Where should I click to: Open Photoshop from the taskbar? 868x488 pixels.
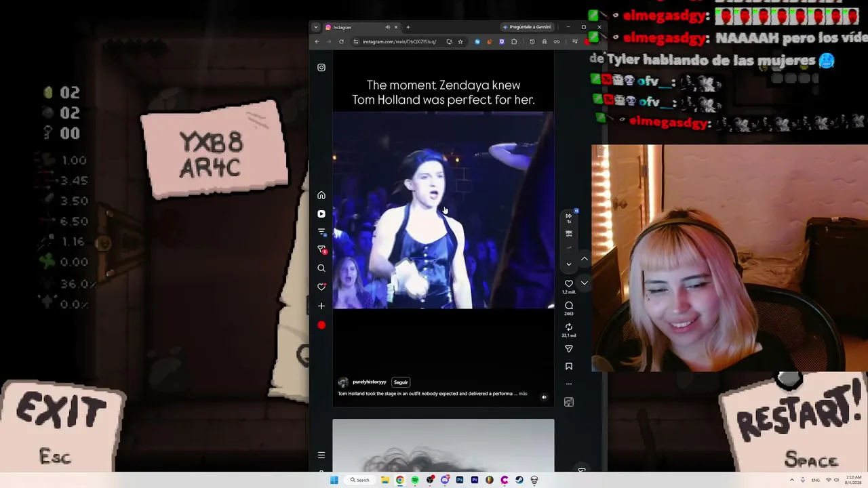pos(460,480)
